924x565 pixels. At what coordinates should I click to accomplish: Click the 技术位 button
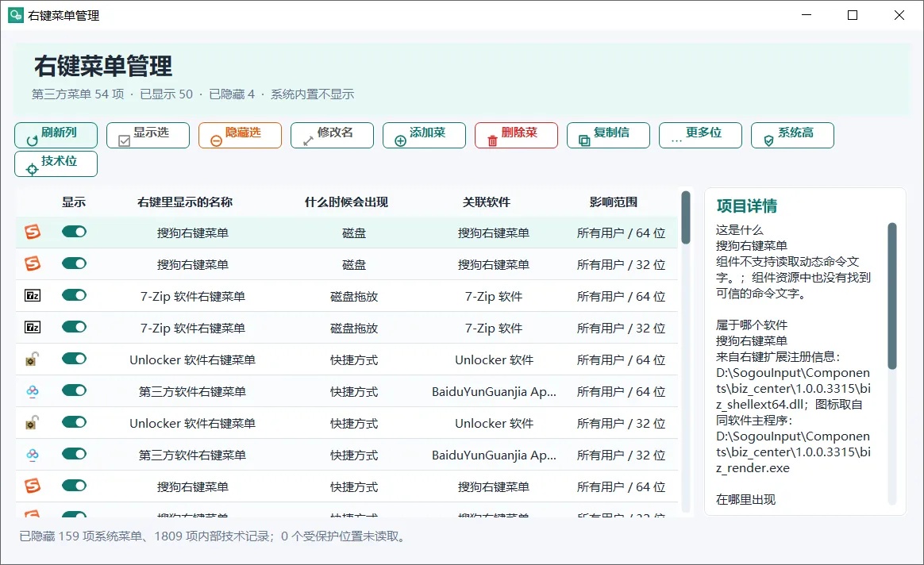point(56,163)
